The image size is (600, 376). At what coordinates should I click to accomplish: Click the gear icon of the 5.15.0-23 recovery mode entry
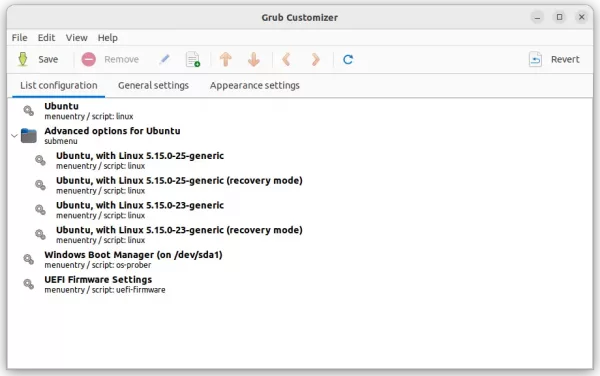click(40, 234)
